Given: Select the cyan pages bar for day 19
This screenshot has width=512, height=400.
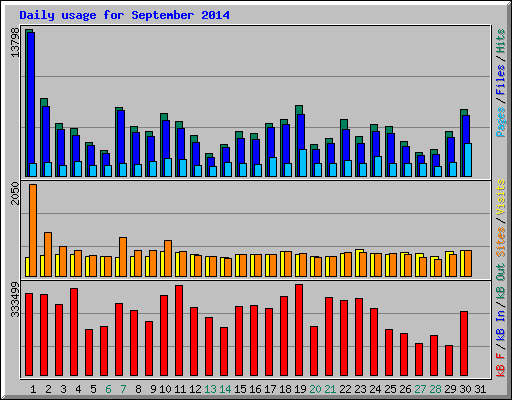Looking at the screenshot, I should point(303,163).
